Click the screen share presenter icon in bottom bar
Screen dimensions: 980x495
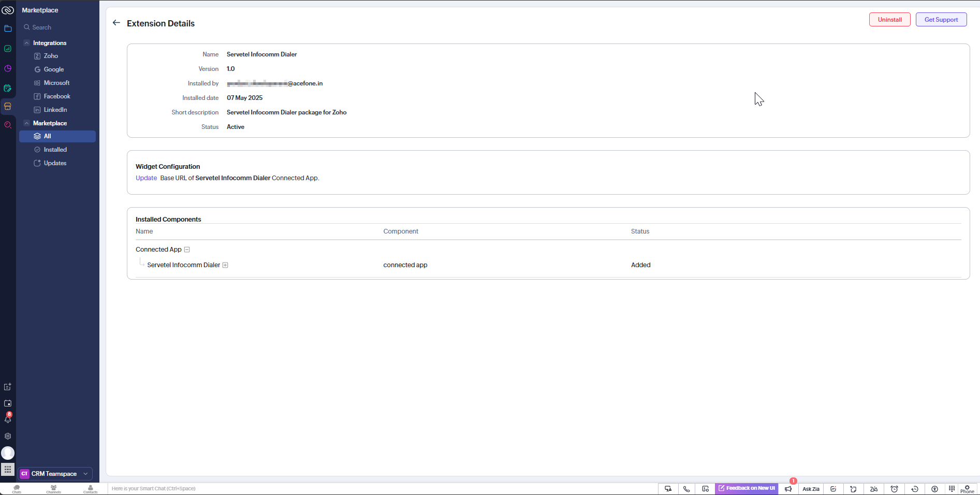(x=668, y=489)
